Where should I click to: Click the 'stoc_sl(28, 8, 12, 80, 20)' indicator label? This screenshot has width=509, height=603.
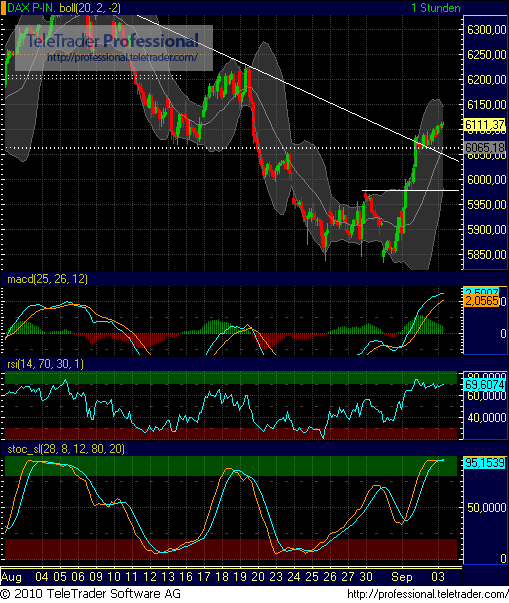click(66, 449)
